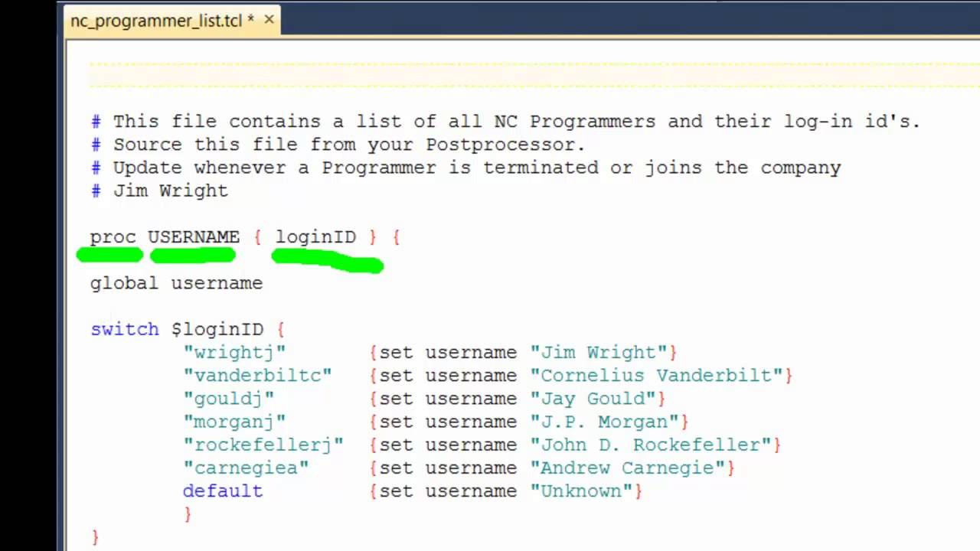Click the "rockefellerj" case string
Image resolution: width=980 pixels, height=551 pixels.
click(263, 445)
